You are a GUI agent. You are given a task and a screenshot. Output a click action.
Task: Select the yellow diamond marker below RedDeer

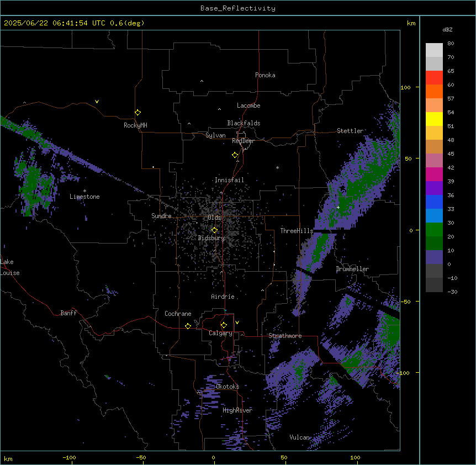(x=235, y=155)
